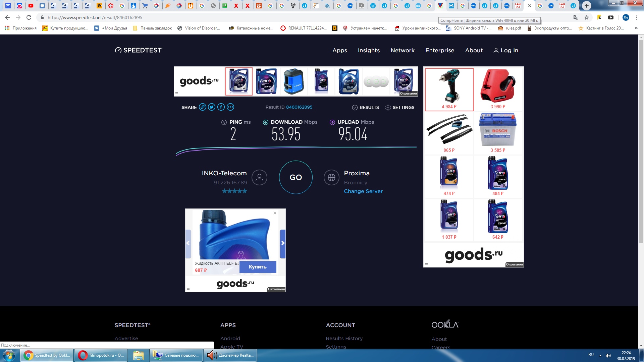Click wind deflectors 965 ₽ ad
Screen dimensions: 644x362
click(449, 133)
